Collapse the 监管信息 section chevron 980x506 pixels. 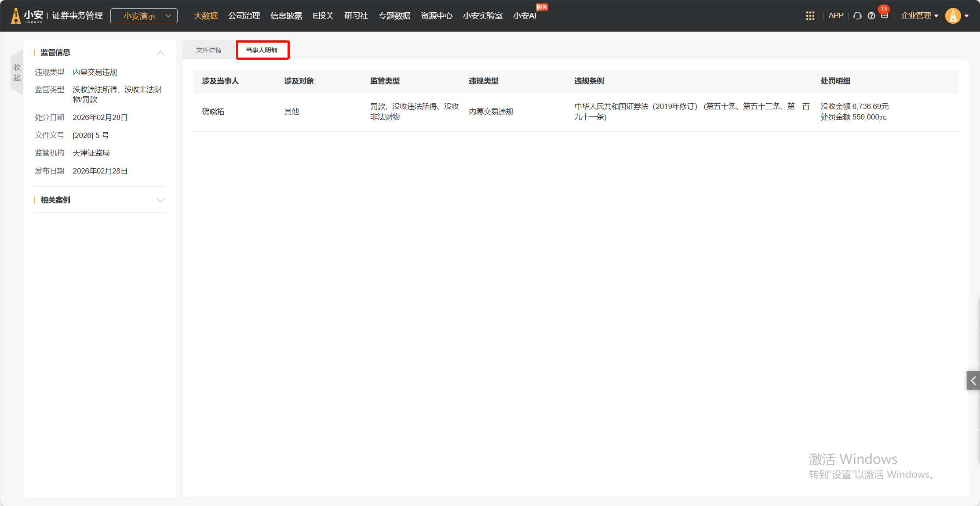pyautogui.click(x=160, y=53)
